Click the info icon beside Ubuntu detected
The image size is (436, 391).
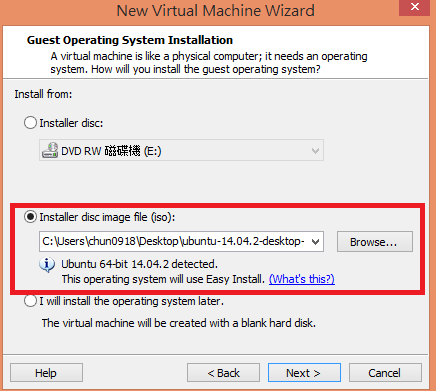pyautogui.click(x=47, y=265)
